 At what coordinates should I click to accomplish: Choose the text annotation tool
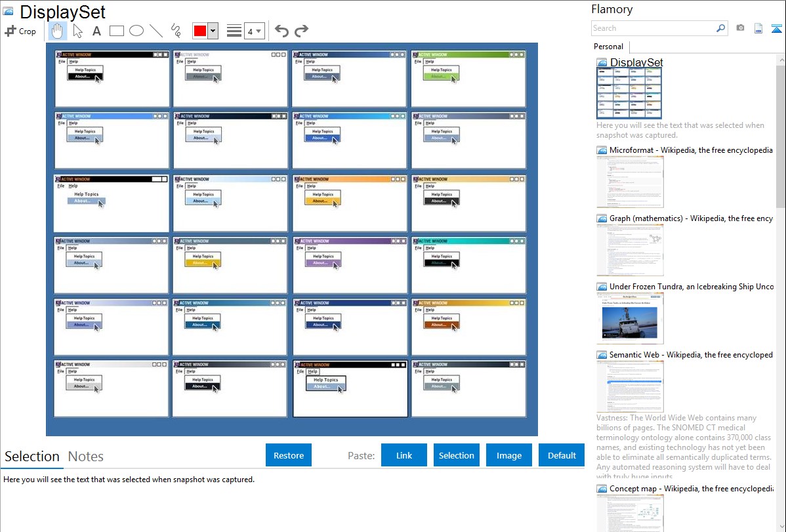[96, 31]
